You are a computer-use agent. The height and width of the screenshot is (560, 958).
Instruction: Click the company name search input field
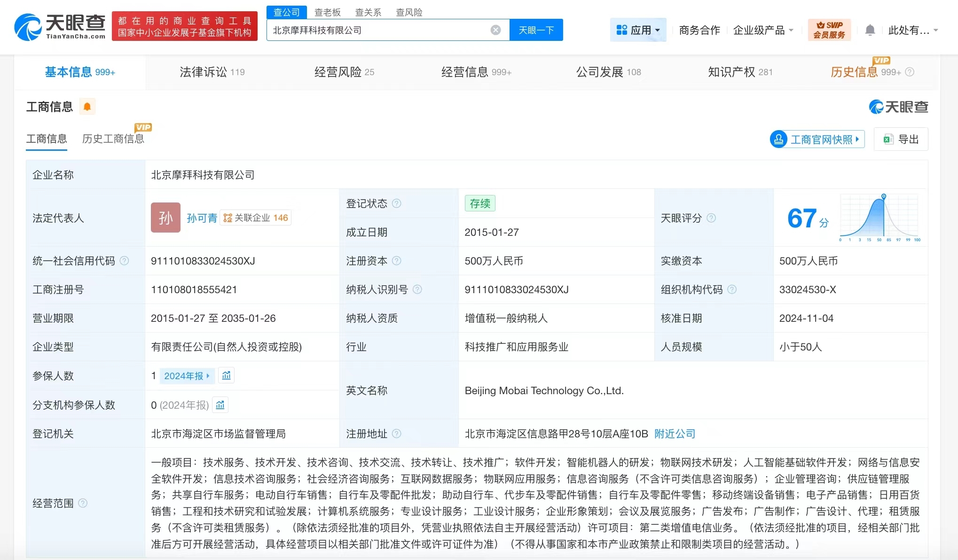376,30
